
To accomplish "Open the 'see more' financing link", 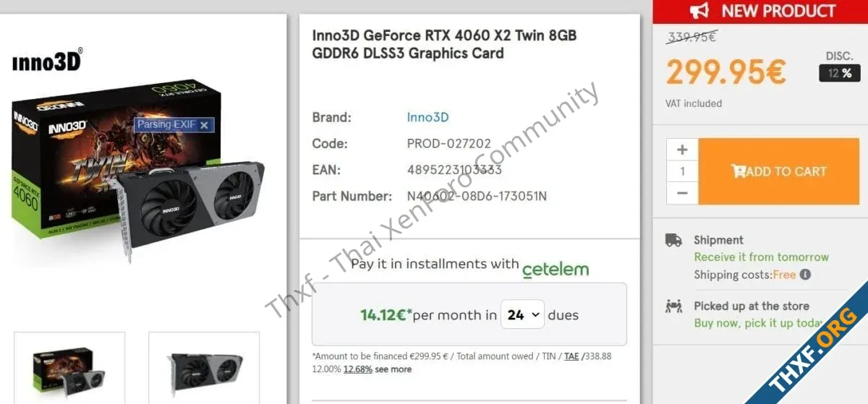I will [393, 369].
